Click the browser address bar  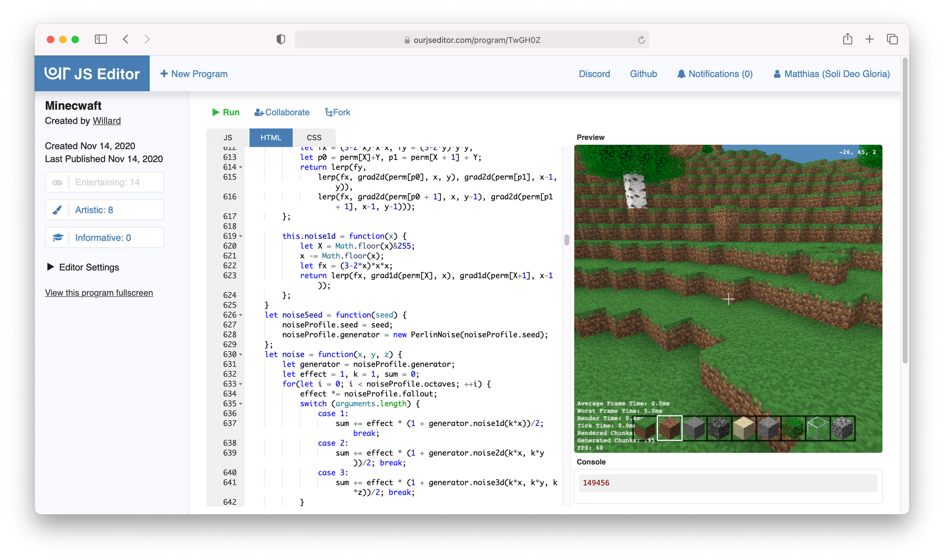(472, 40)
